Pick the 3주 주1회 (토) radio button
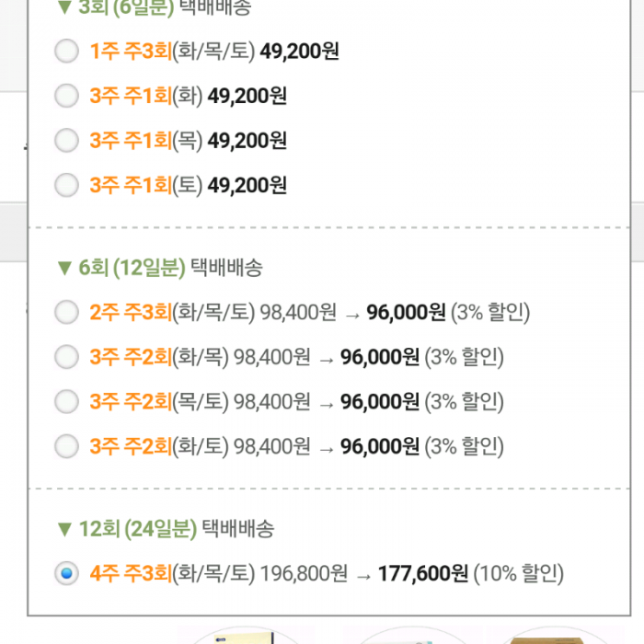Screen dimensions: 644x644 click(x=67, y=186)
